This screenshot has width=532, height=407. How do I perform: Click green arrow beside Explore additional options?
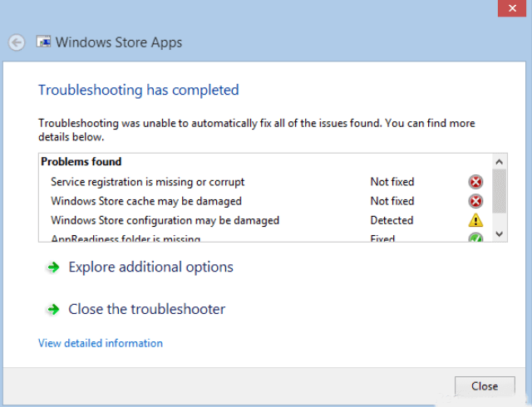point(53,267)
